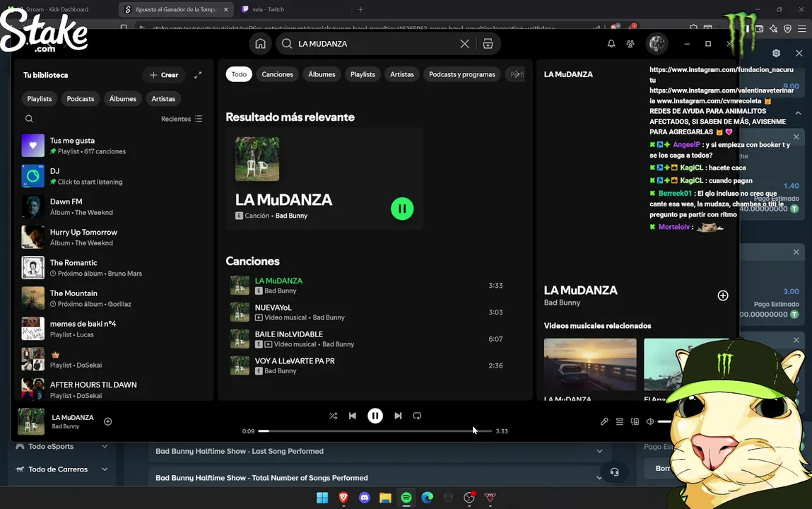Open the Browse icon beside the search field

click(x=488, y=44)
